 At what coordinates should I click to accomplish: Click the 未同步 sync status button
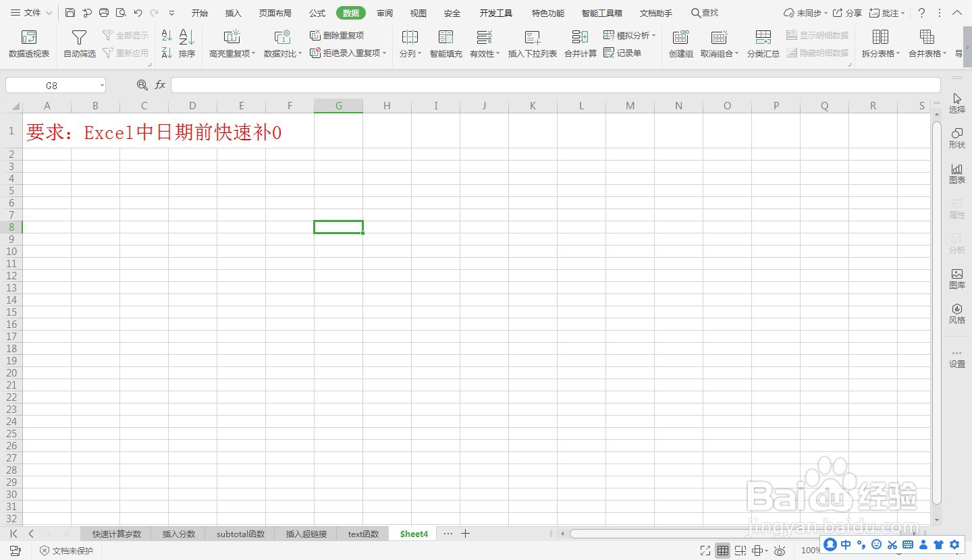pyautogui.click(x=805, y=13)
